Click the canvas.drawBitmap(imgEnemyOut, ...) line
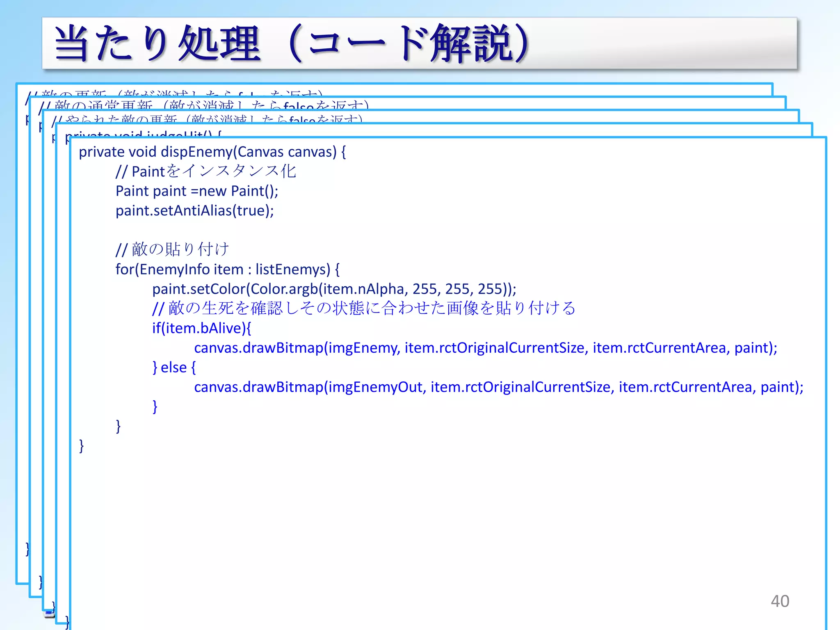This screenshot has height=630, width=840. [x=499, y=387]
